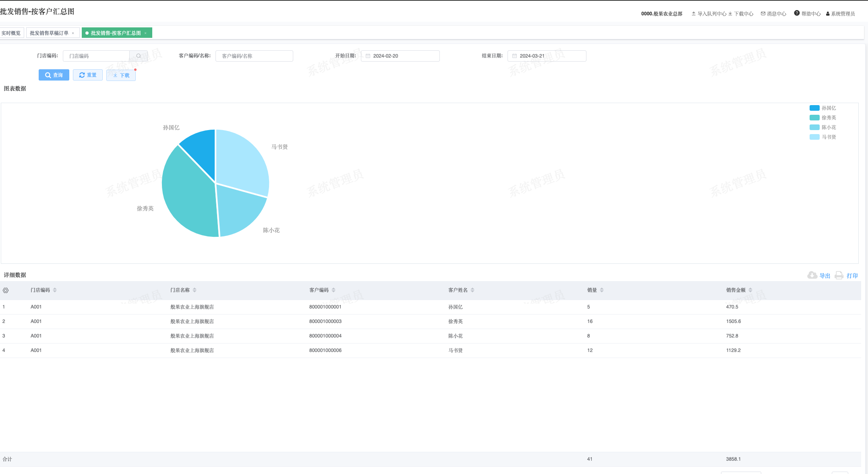
Task: Switch to 批发销售草稿订单 tab
Action: (49, 33)
